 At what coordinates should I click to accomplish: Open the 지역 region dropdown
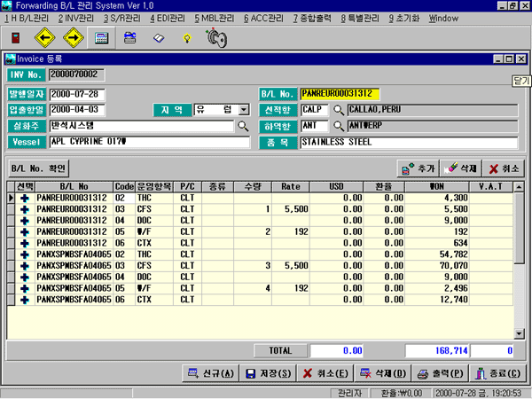(244, 110)
